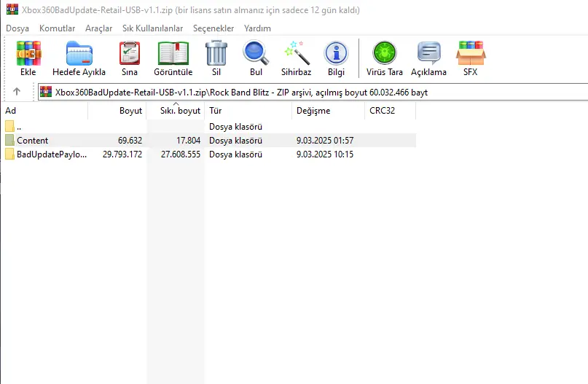Click size value 29.793.172
This screenshot has width=588, height=384.
click(x=122, y=154)
